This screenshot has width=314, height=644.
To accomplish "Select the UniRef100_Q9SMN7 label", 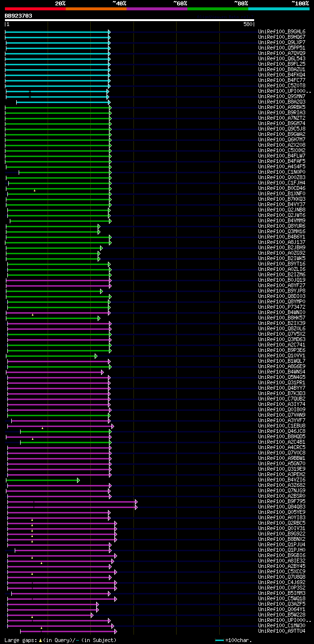I will (x=282, y=96).
